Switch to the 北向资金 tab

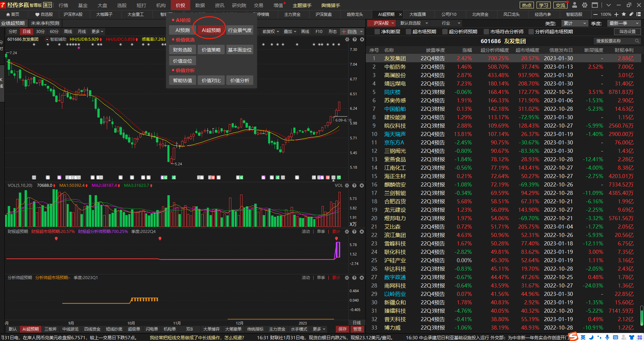pyautogui.click(x=480, y=14)
